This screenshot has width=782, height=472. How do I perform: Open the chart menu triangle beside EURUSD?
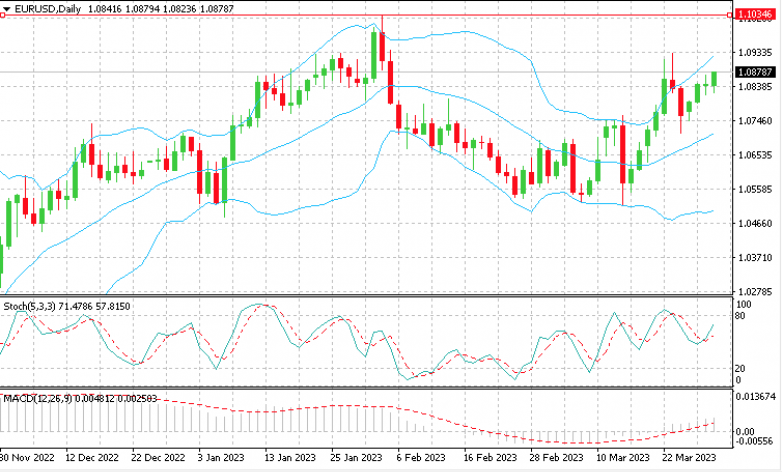click(6, 9)
